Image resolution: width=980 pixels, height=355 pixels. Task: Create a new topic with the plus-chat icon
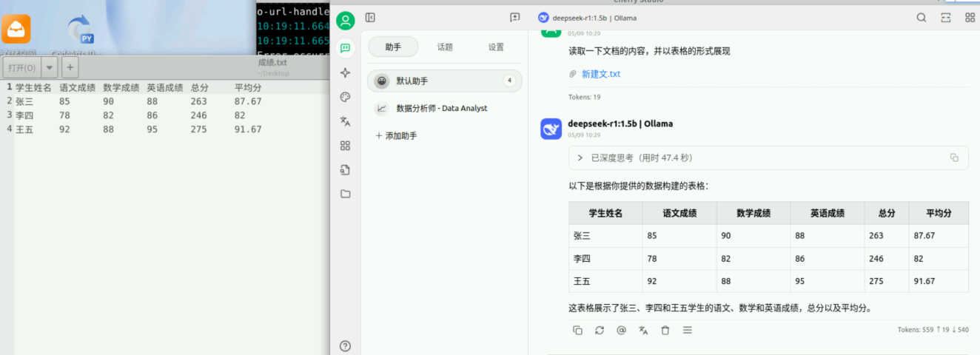click(515, 18)
